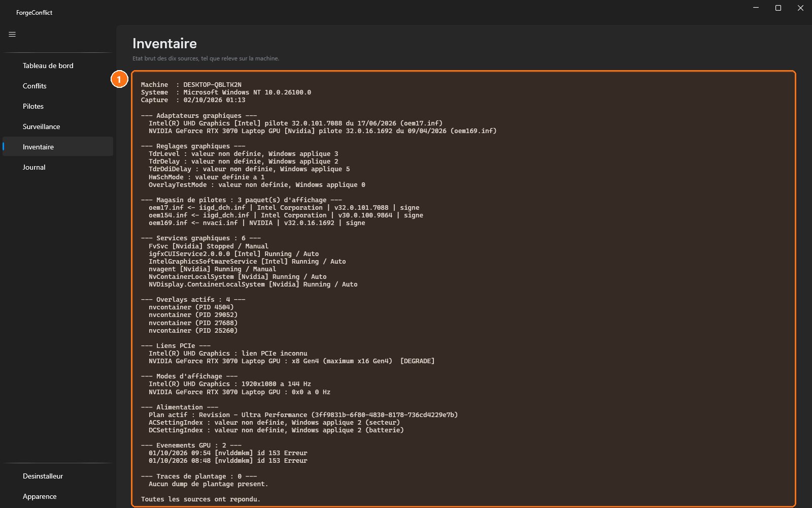The width and height of the screenshot is (812, 508).
Task: Click the 01/10/2026 08:48 nvlddmkm event
Action: (228, 461)
